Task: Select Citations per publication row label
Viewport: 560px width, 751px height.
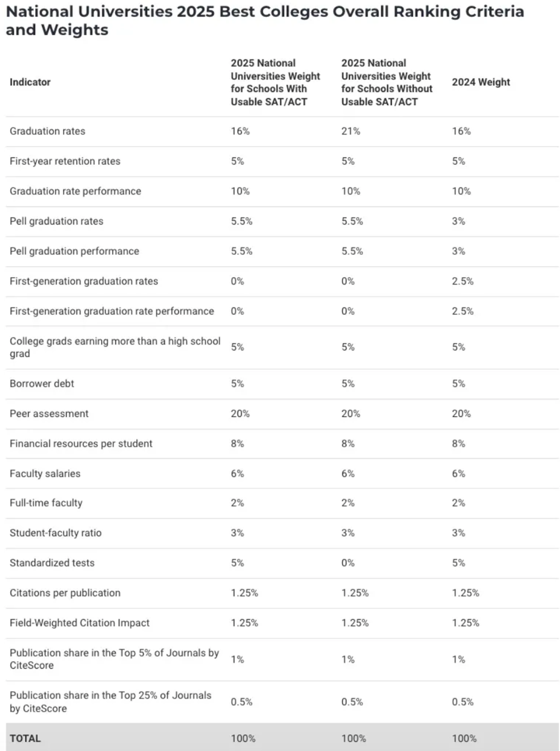Action: pyautogui.click(x=65, y=593)
